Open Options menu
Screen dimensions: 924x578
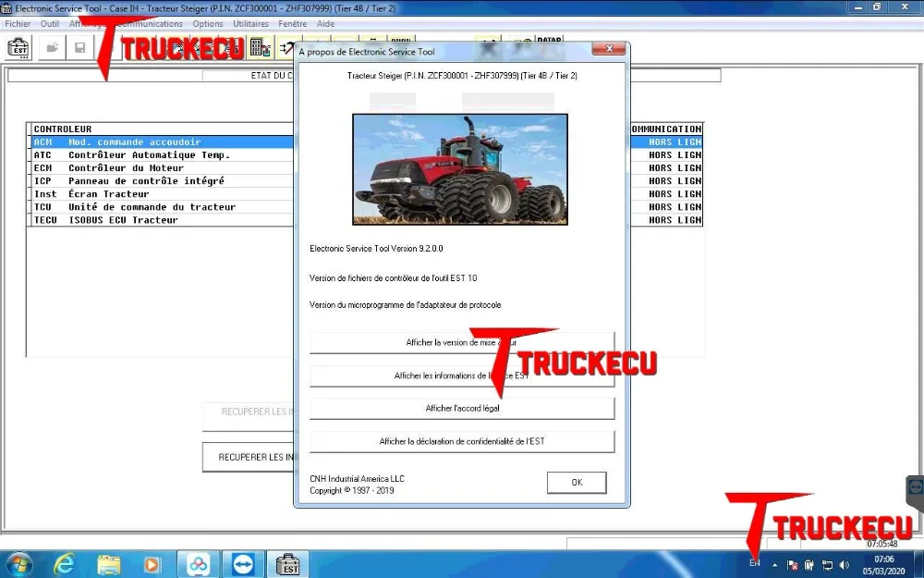point(207,24)
